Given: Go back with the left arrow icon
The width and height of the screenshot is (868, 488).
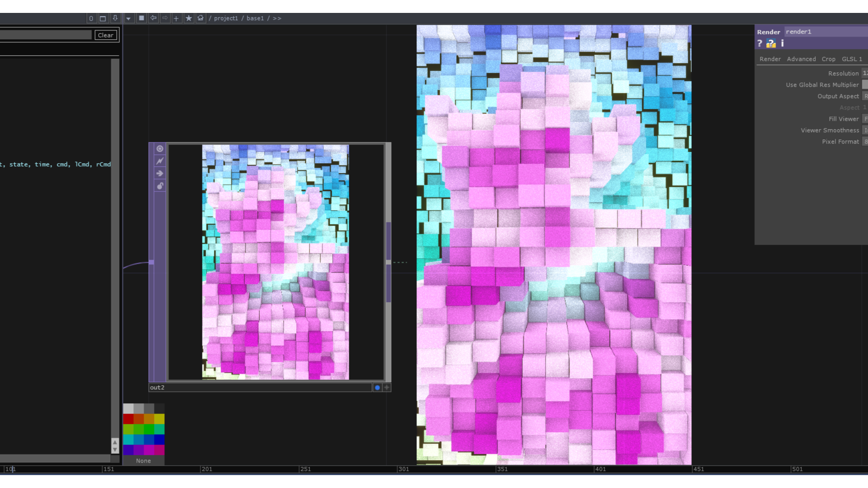Looking at the screenshot, I should click(153, 18).
